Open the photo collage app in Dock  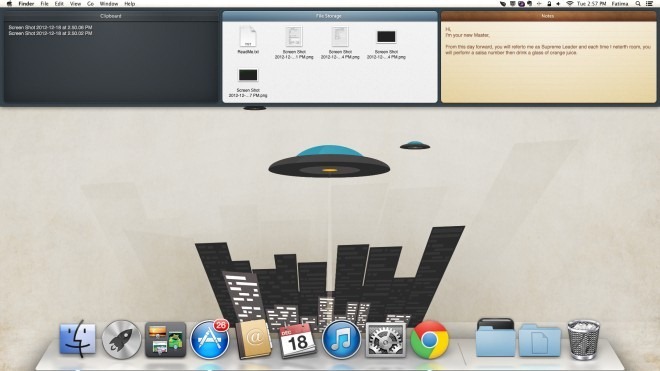click(165, 339)
